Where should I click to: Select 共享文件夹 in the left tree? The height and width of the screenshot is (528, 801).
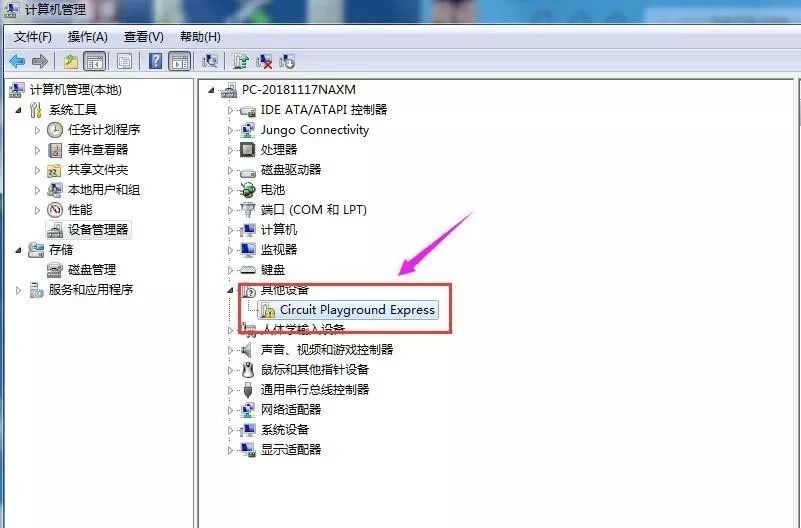tap(98, 170)
